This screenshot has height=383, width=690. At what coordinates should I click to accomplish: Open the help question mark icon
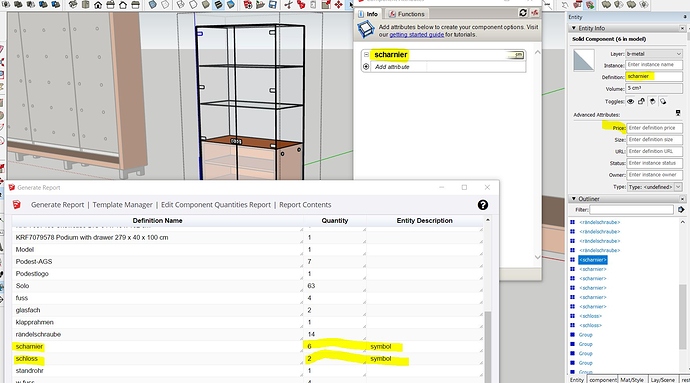pyautogui.click(x=483, y=205)
